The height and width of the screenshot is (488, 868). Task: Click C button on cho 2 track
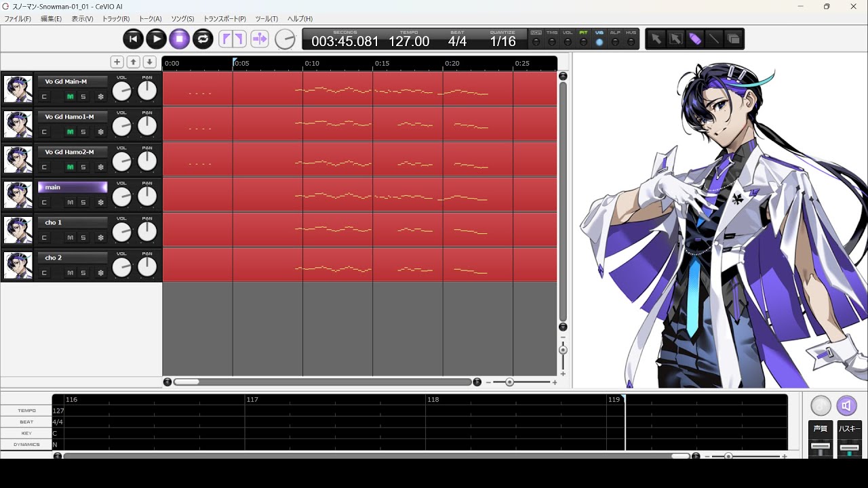tap(44, 272)
